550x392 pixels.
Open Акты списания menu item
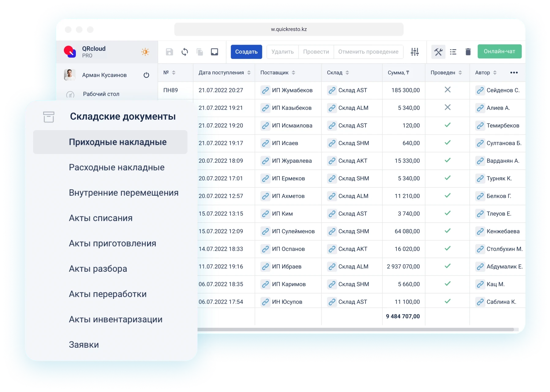pos(101,218)
